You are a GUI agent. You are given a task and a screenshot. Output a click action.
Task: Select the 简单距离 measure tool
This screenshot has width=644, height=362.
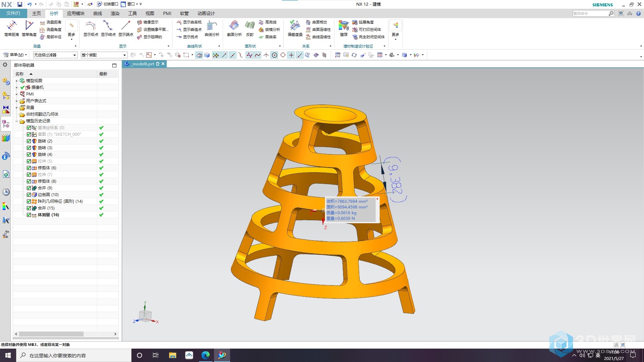click(11, 28)
